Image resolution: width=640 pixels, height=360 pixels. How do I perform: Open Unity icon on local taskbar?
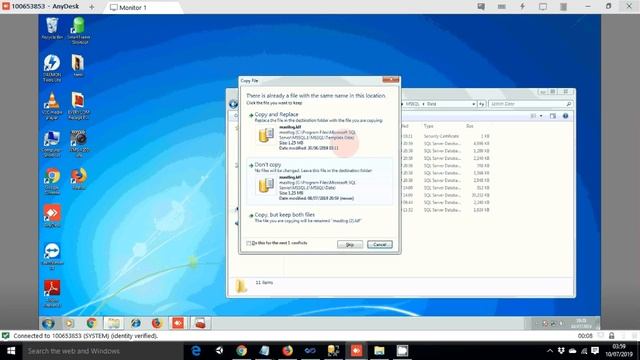219,351
